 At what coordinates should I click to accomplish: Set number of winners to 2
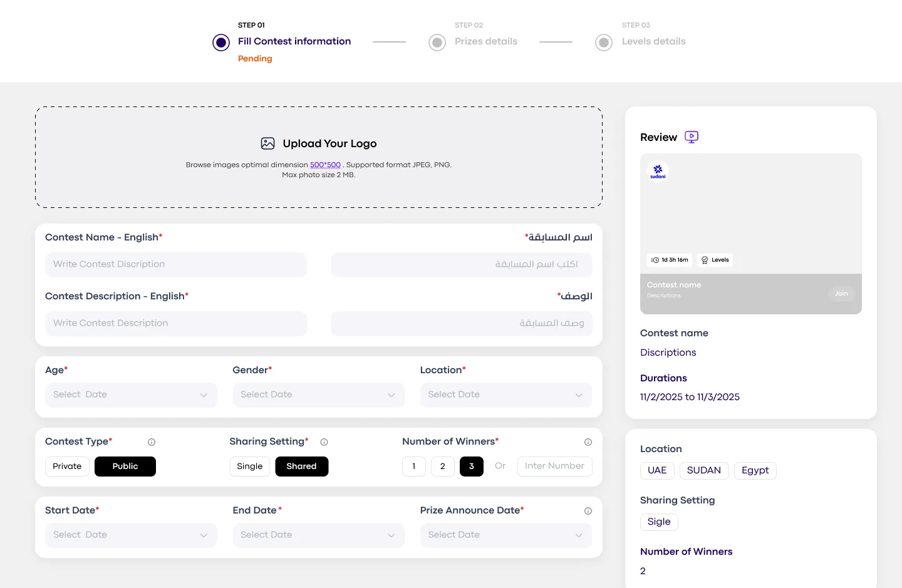pos(443,467)
